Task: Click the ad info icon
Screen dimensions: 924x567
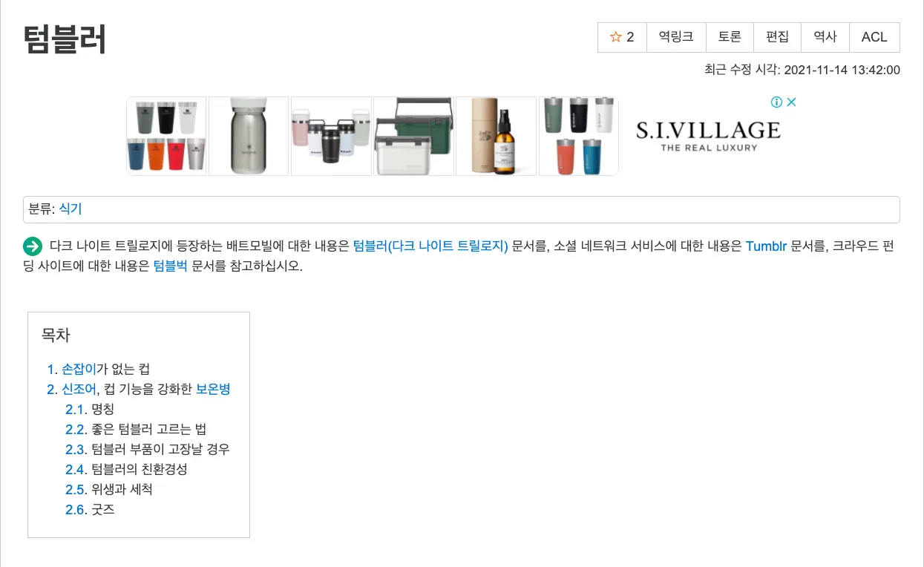Action: click(x=776, y=102)
